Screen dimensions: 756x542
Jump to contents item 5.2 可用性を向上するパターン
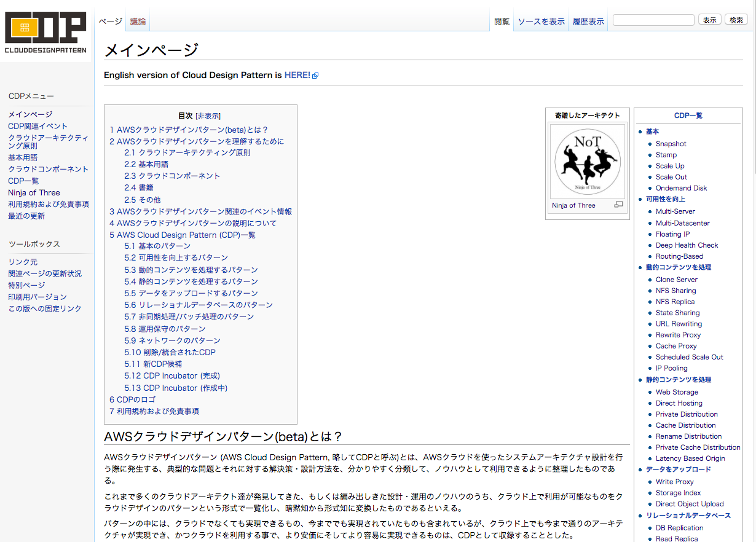click(176, 257)
